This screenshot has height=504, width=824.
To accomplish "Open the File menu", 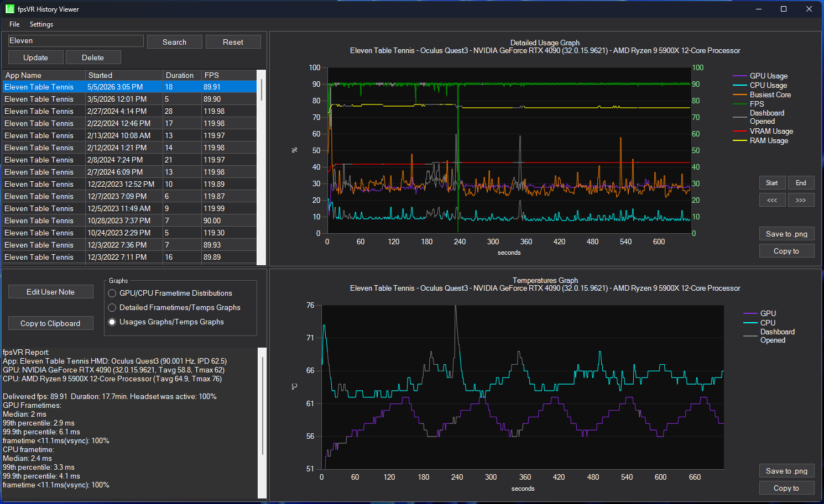I will (14, 24).
